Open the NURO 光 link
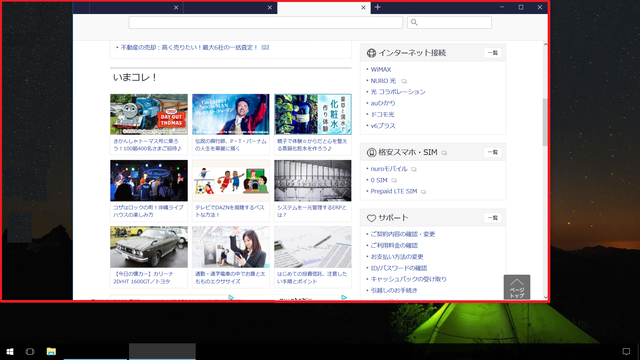This screenshot has width=640, height=360. point(383,81)
